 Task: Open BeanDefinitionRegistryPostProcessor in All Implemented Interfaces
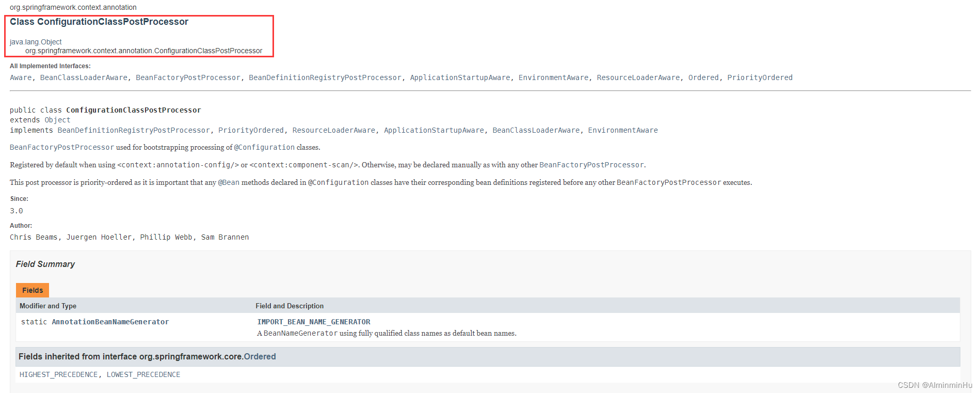pyautogui.click(x=325, y=77)
